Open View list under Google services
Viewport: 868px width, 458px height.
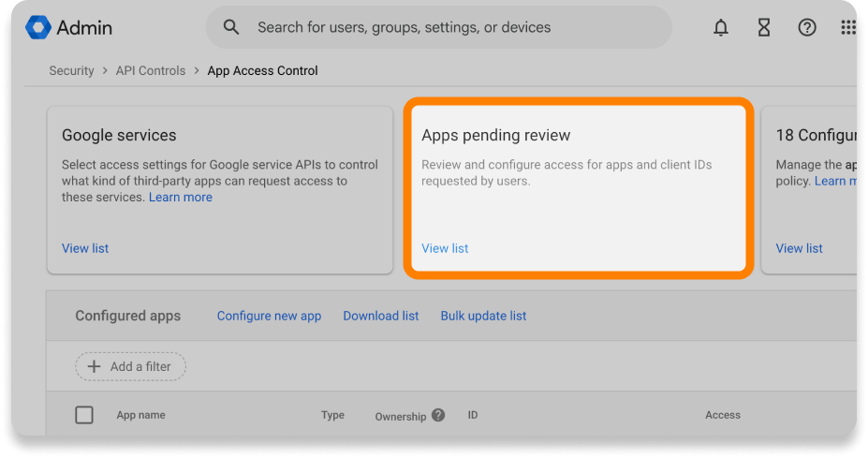click(x=85, y=248)
